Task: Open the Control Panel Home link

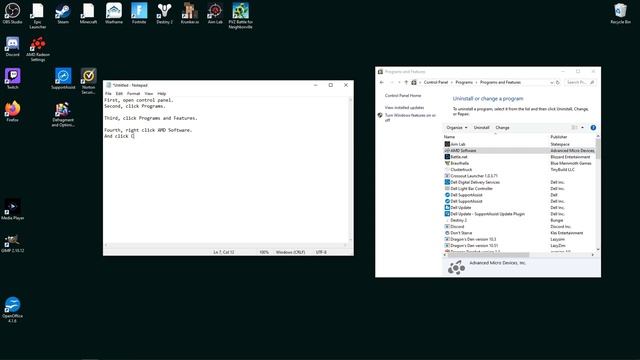Action: pos(403,96)
